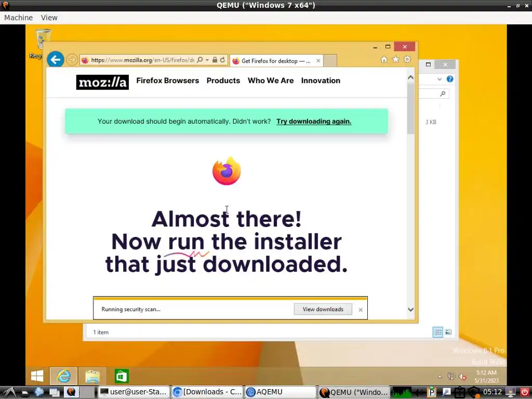Open the host panel application menu icon
Viewport: 532px width, 399px height.
9,392
